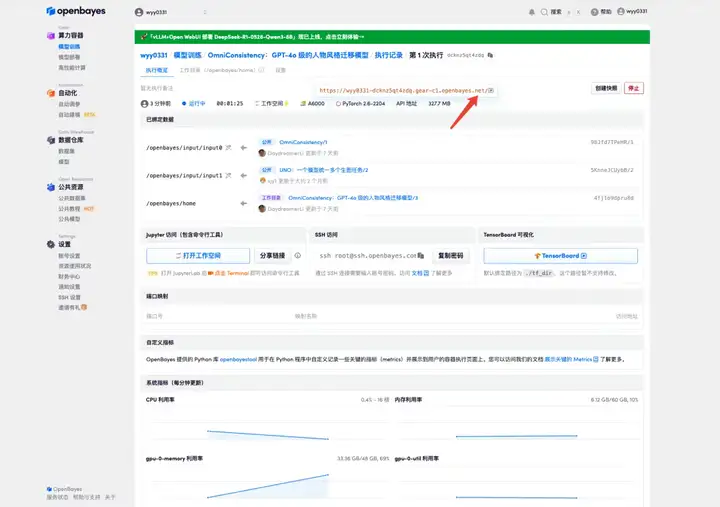Click the 创建快照 button
The image size is (720, 507).
[x=606, y=88]
